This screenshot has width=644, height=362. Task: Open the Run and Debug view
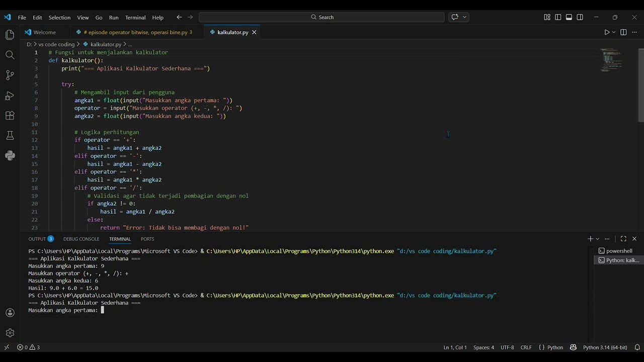pos(10,95)
